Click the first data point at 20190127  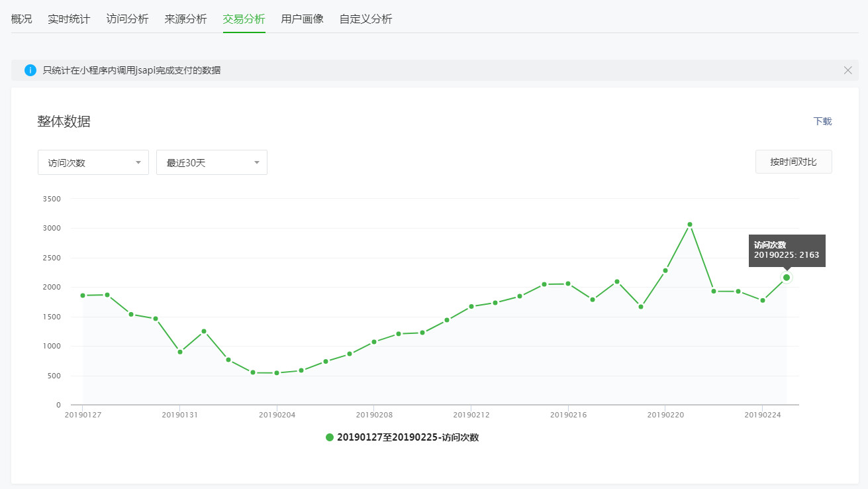pos(83,296)
